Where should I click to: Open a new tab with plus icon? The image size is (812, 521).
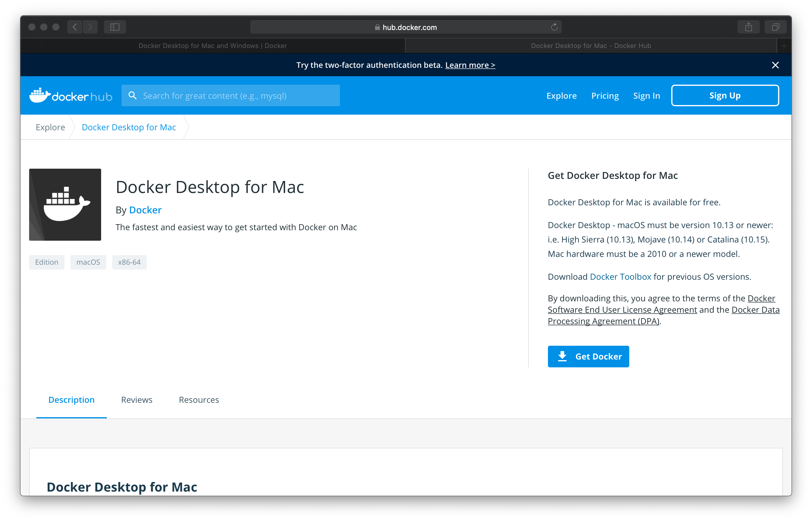[x=784, y=46]
